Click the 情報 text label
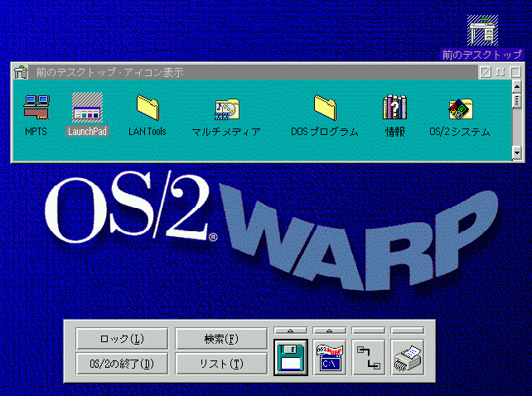The width and height of the screenshot is (532, 396). pos(395,132)
